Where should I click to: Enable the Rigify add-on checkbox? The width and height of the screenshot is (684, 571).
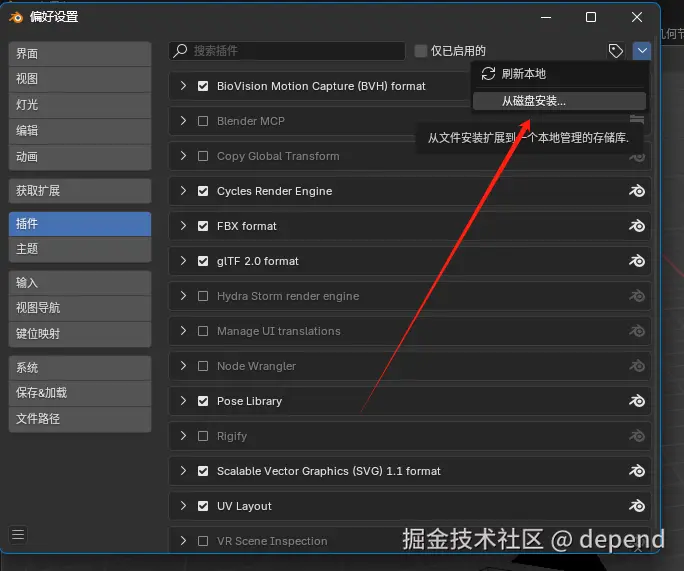point(203,436)
